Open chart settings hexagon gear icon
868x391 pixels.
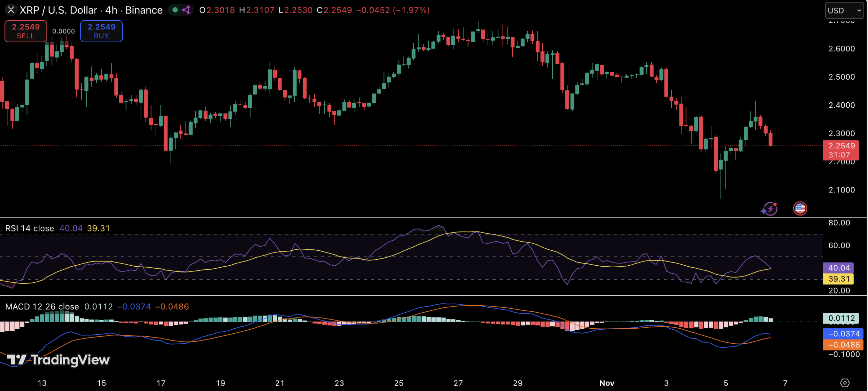tap(845, 383)
